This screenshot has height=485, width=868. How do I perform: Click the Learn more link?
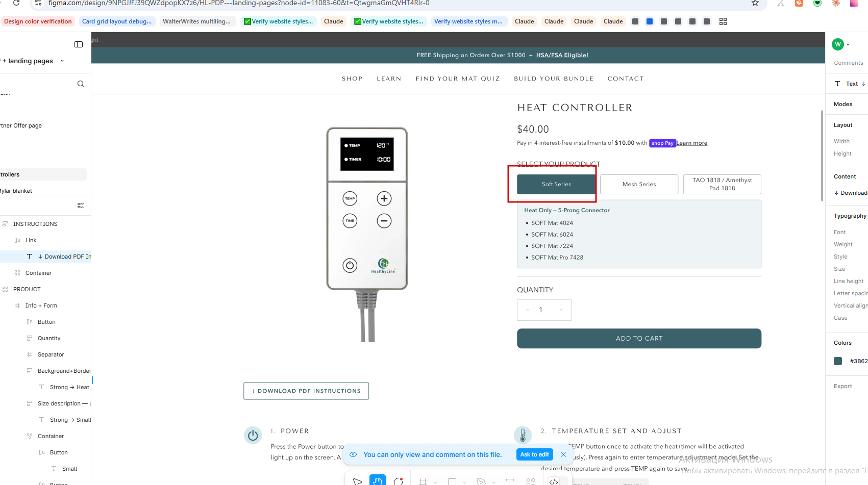692,143
